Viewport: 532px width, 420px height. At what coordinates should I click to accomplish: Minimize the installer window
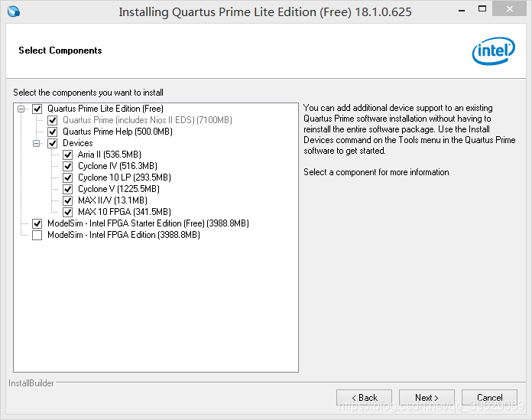462,10
